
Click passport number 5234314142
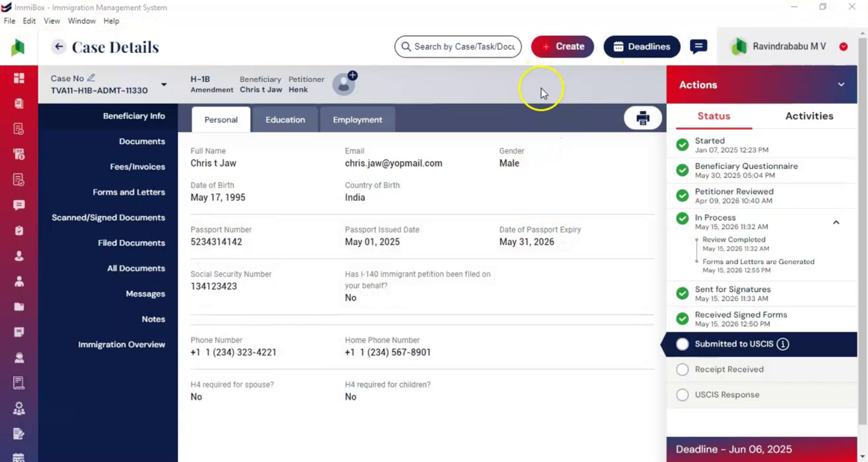(x=216, y=242)
